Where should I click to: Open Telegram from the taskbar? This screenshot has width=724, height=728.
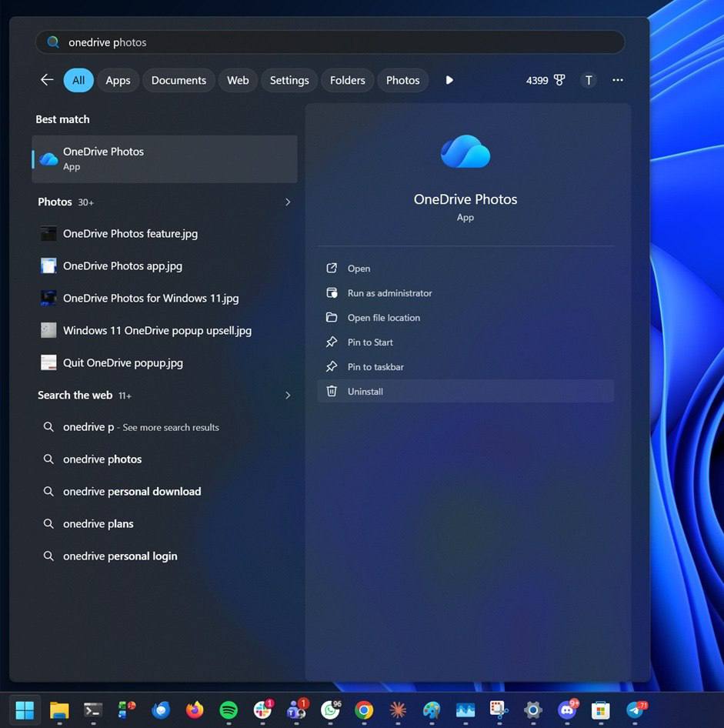coord(636,709)
